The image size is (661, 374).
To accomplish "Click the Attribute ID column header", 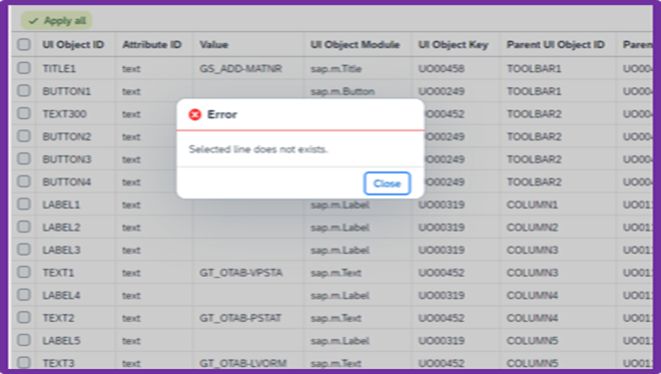I will [x=152, y=45].
